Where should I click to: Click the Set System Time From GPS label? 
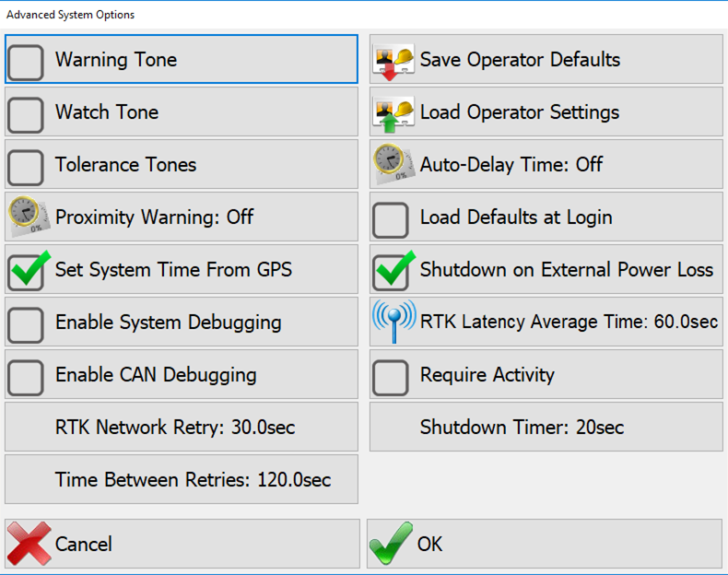click(173, 270)
